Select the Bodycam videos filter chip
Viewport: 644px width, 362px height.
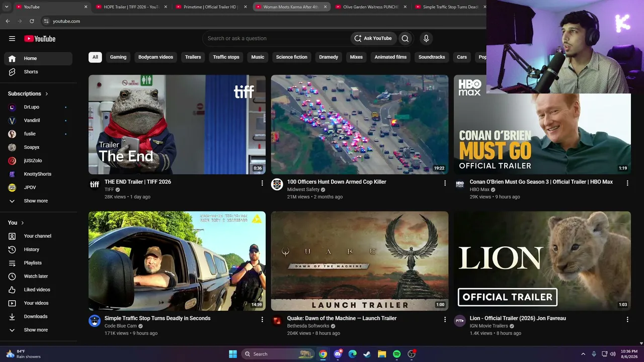[155, 57]
